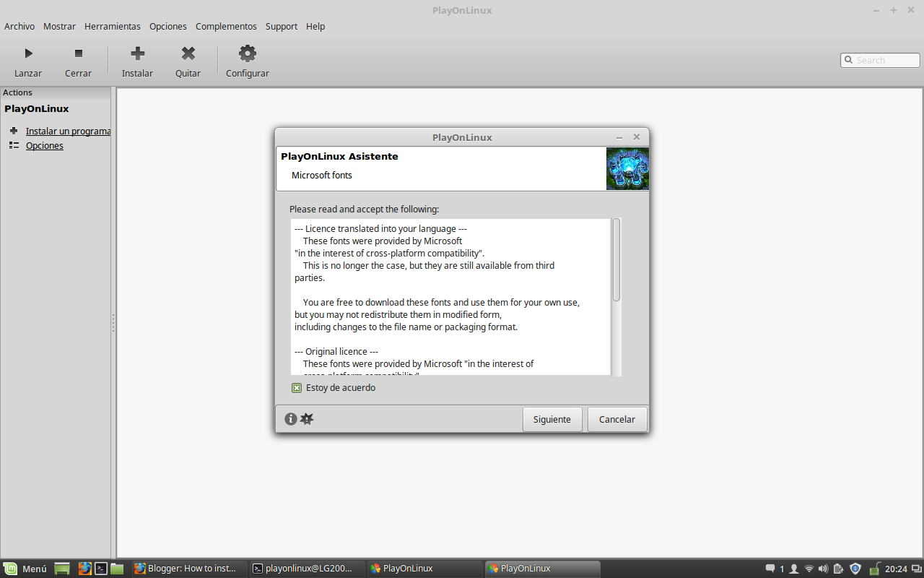This screenshot has height=578, width=924.
Task: Open the Wi-Fi network tray icon
Action: point(809,569)
